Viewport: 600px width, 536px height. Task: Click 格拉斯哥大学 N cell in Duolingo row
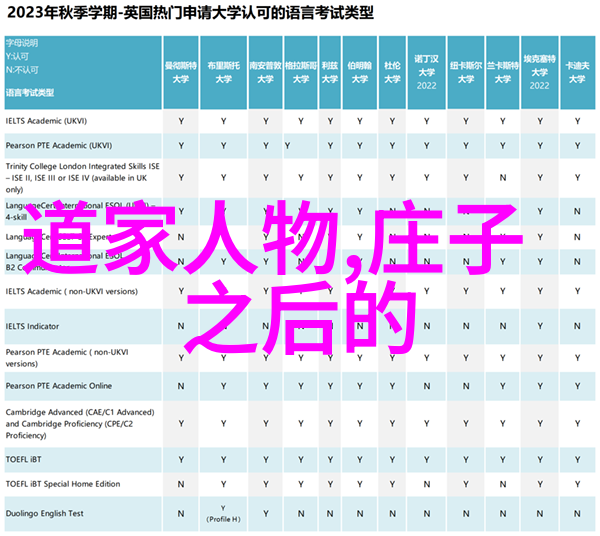click(x=301, y=513)
